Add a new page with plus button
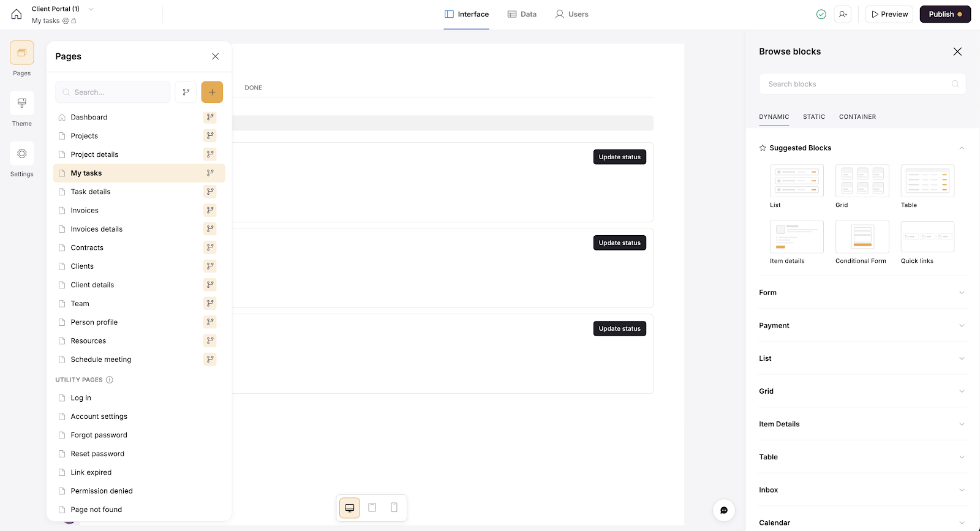Image resolution: width=980 pixels, height=531 pixels. click(212, 92)
